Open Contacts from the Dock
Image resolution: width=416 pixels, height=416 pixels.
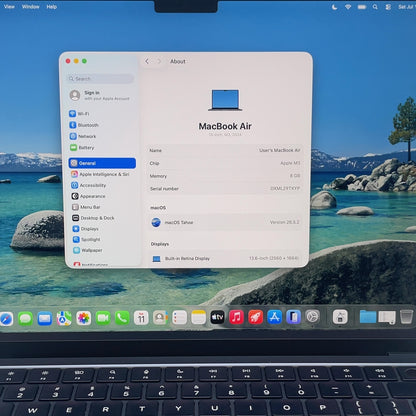click(x=160, y=318)
